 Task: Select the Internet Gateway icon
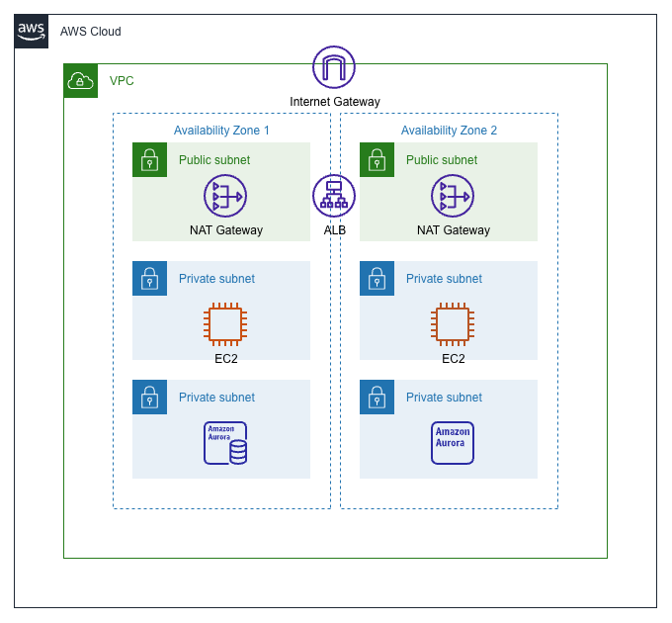(x=334, y=67)
